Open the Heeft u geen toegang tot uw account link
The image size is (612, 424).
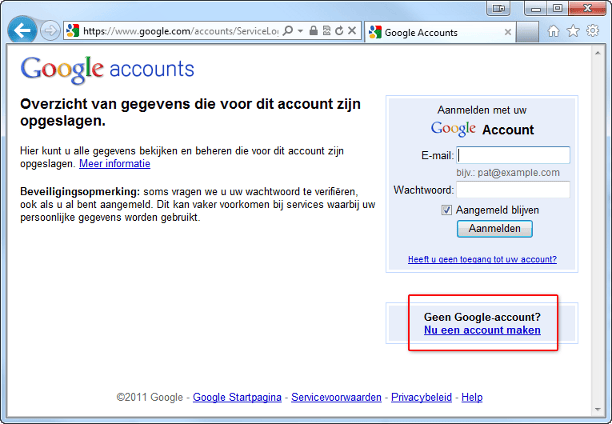click(x=482, y=259)
